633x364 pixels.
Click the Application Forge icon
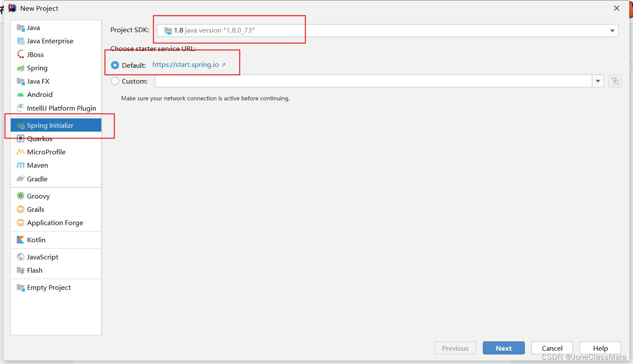click(x=21, y=223)
